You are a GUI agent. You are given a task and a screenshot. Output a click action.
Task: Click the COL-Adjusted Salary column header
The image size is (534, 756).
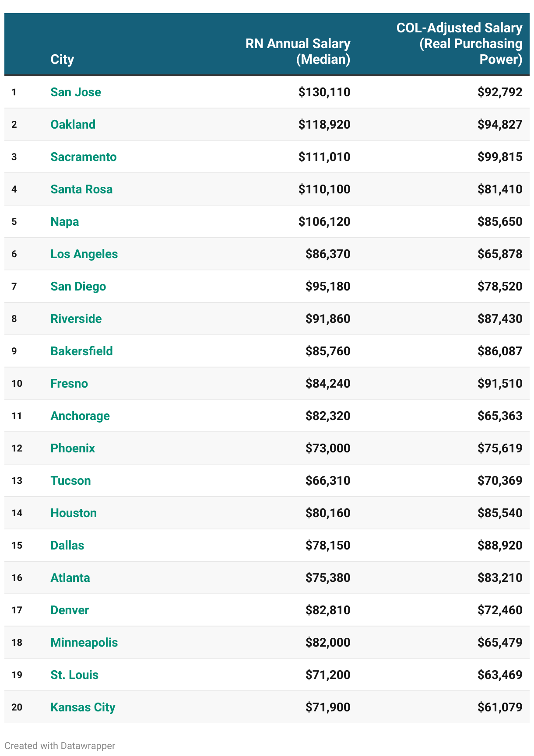459,43
